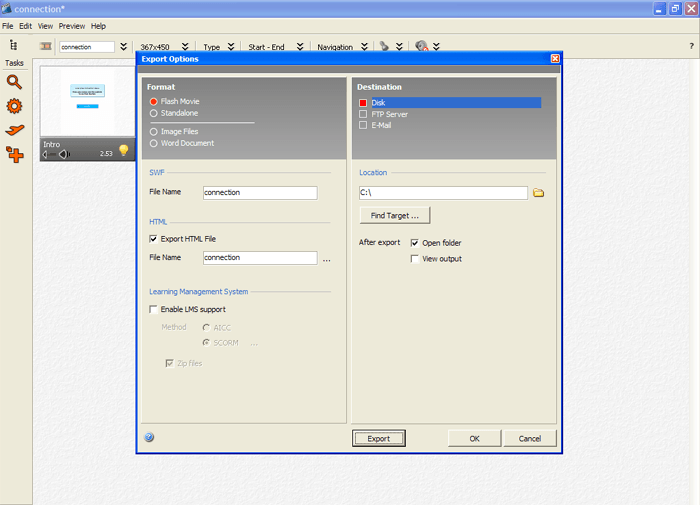The width and height of the screenshot is (700, 505).
Task: Click the Export button
Action: (379, 438)
